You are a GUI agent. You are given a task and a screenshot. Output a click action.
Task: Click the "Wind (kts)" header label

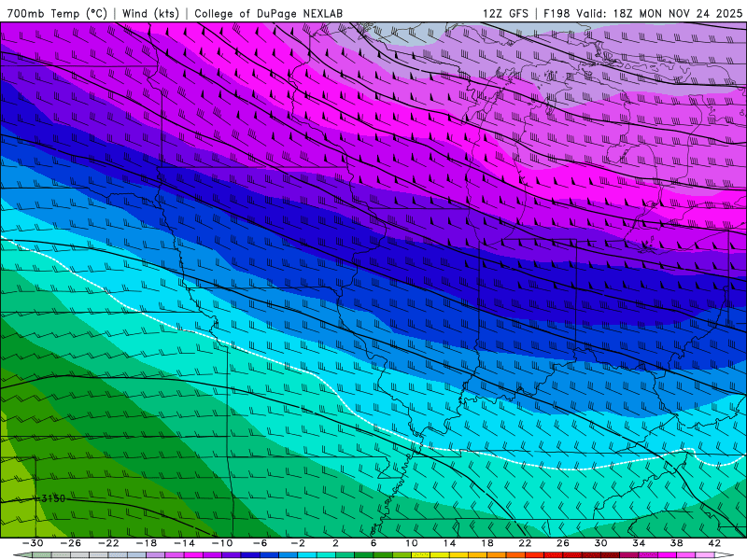tap(150, 13)
